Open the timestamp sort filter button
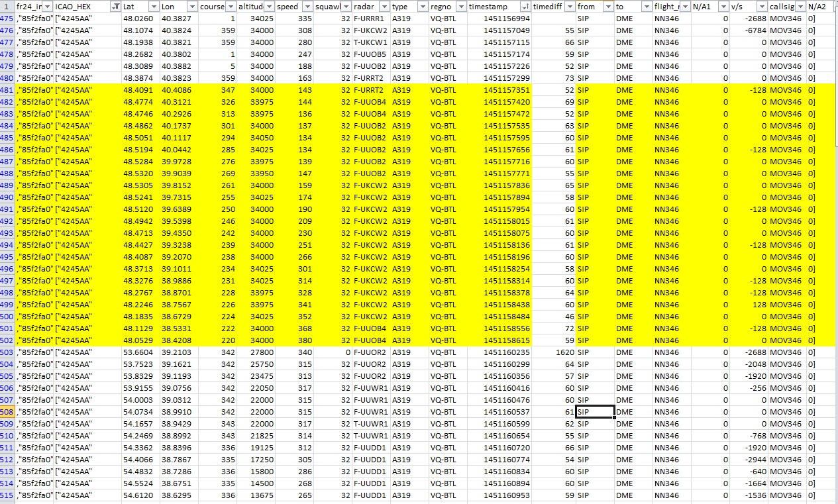This screenshot has height=504, width=838. [525, 7]
